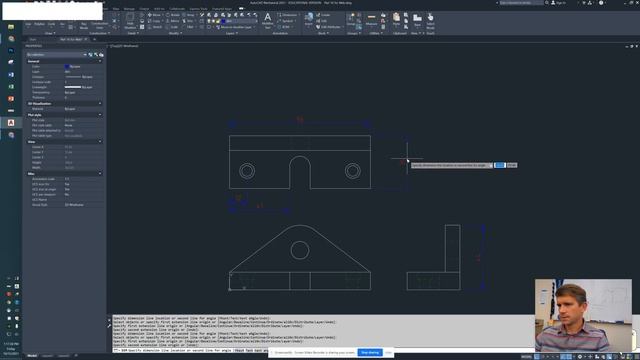Expand the Modify panel title dropdown

175,33
